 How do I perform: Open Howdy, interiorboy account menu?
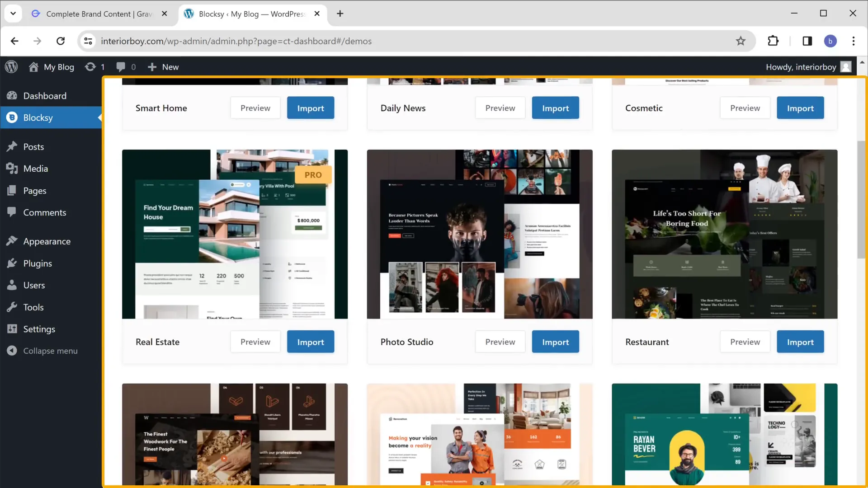(808, 67)
